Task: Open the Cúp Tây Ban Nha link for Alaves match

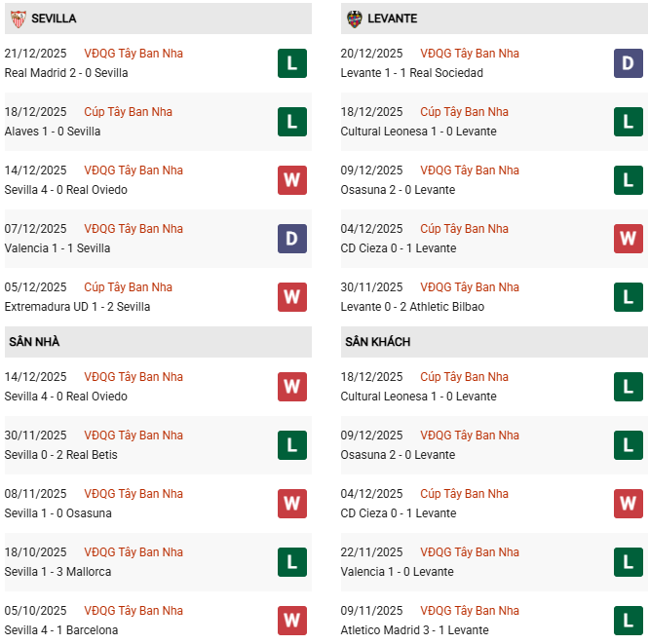Action: (x=128, y=112)
